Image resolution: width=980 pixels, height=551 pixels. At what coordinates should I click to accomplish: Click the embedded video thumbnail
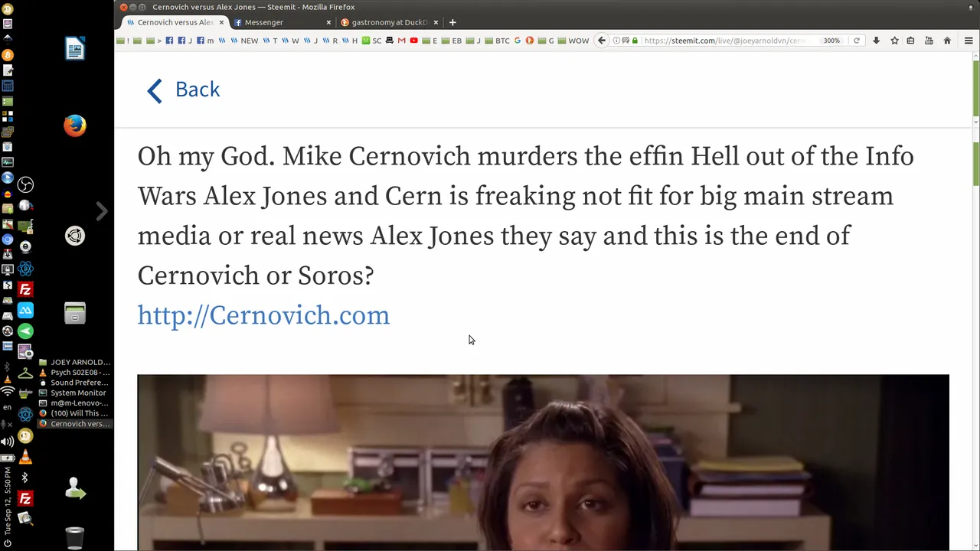point(543,462)
